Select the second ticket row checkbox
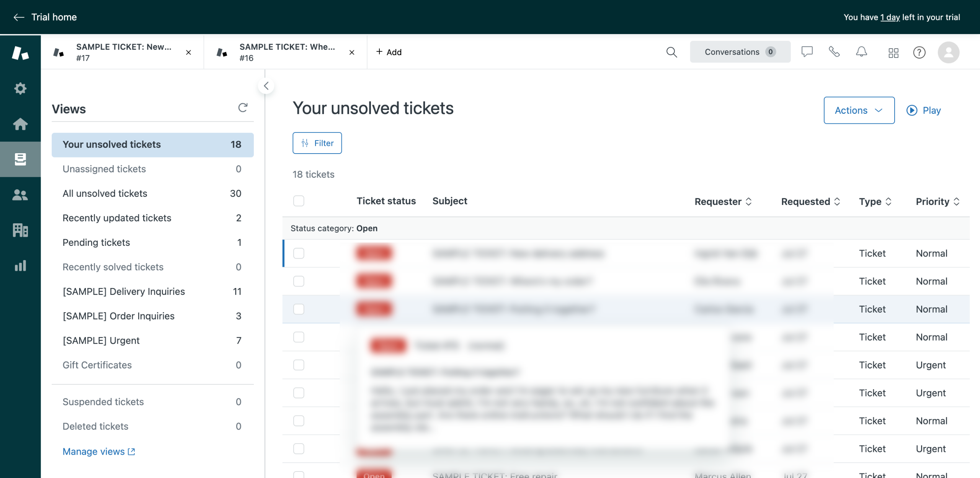This screenshot has width=980, height=478. 299,281
